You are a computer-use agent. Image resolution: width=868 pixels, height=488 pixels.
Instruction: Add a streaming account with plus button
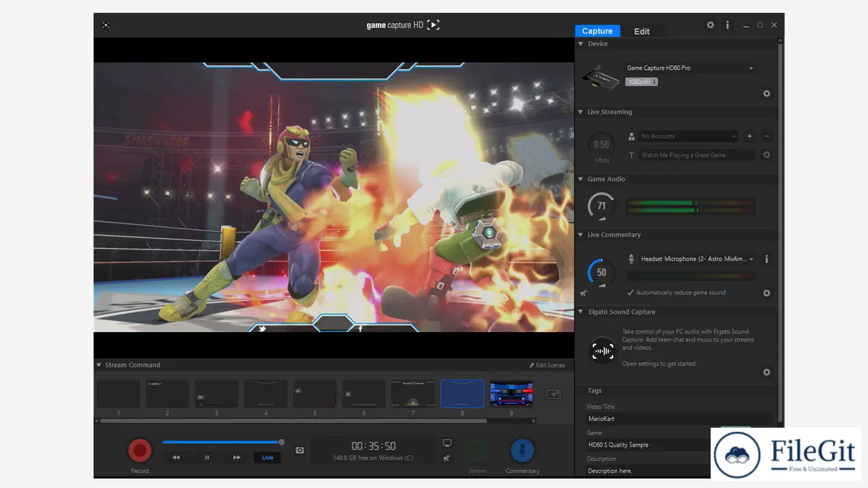749,136
